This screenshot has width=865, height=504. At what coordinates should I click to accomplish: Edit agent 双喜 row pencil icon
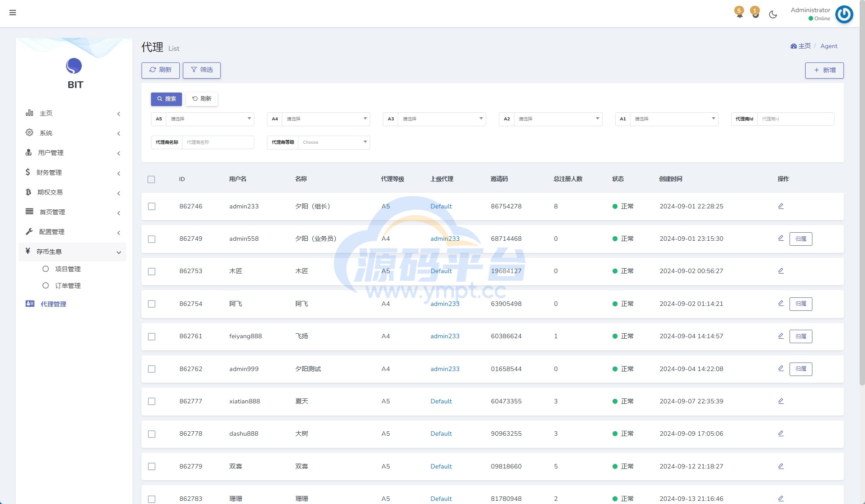pyautogui.click(x=781, y=466)
